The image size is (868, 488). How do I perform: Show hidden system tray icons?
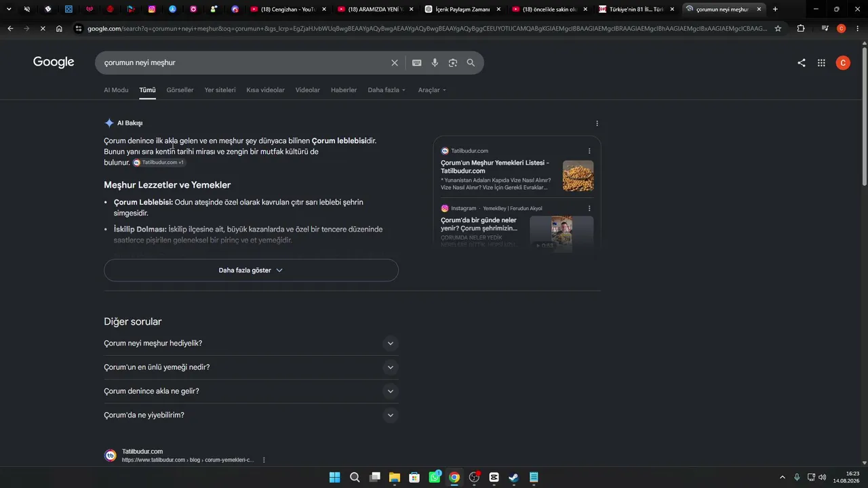click(x=782, y=477)
